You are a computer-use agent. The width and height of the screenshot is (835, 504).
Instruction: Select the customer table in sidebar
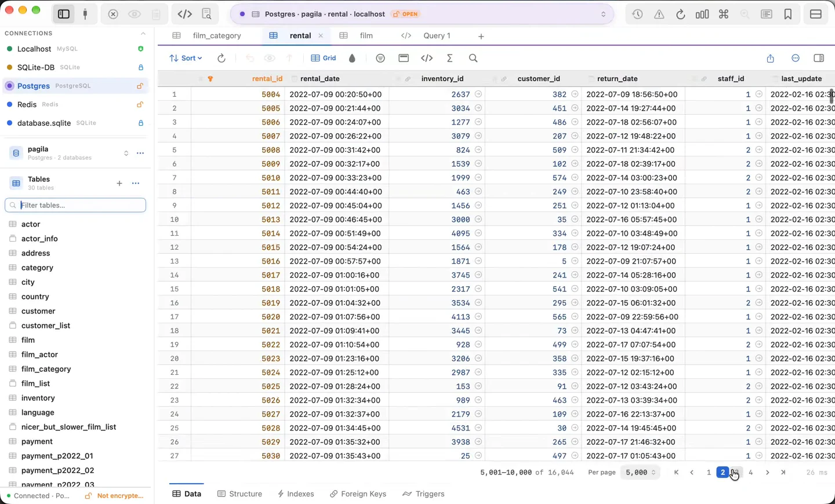coord(38,311)
